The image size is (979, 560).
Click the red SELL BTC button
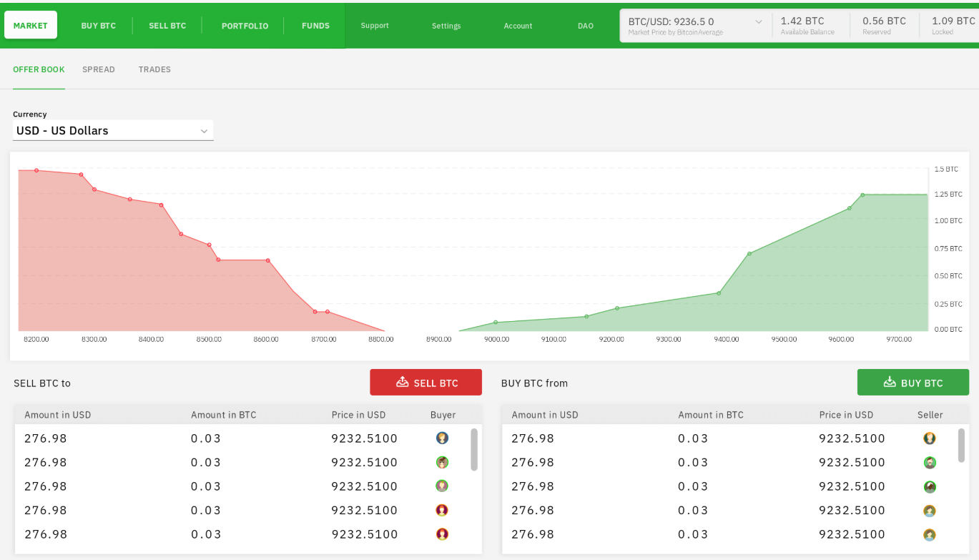coord(425,382)
